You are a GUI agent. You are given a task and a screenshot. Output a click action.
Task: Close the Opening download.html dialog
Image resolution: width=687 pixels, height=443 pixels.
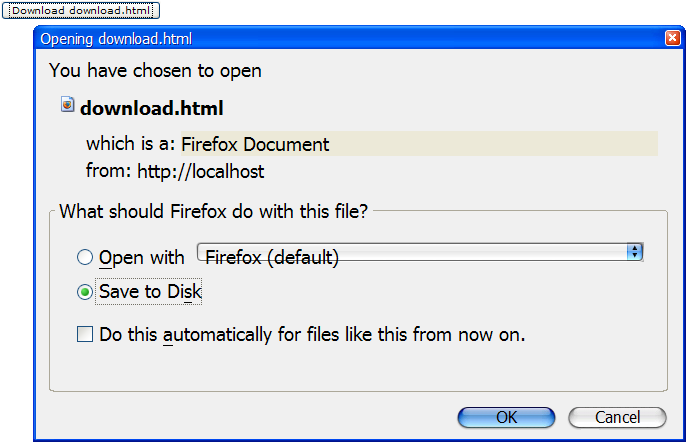[672, 38]
